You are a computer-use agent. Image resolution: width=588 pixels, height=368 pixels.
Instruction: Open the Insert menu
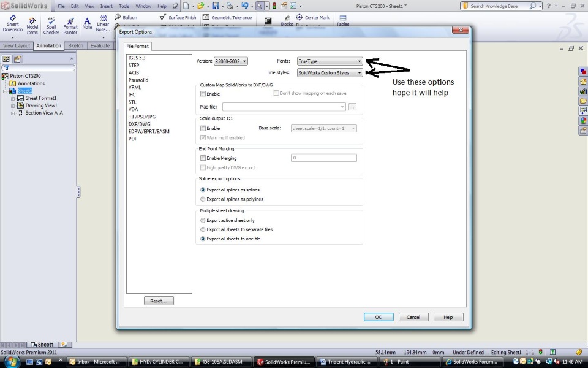(x=106, y=6)
